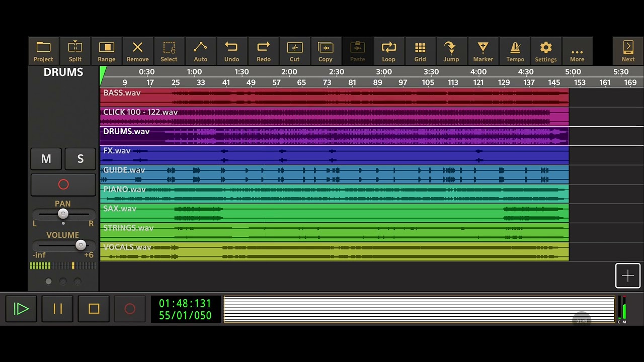The height and width of the screenshot is (362, 644).
Task: Click the add track plus button
Action: [628, 276]
